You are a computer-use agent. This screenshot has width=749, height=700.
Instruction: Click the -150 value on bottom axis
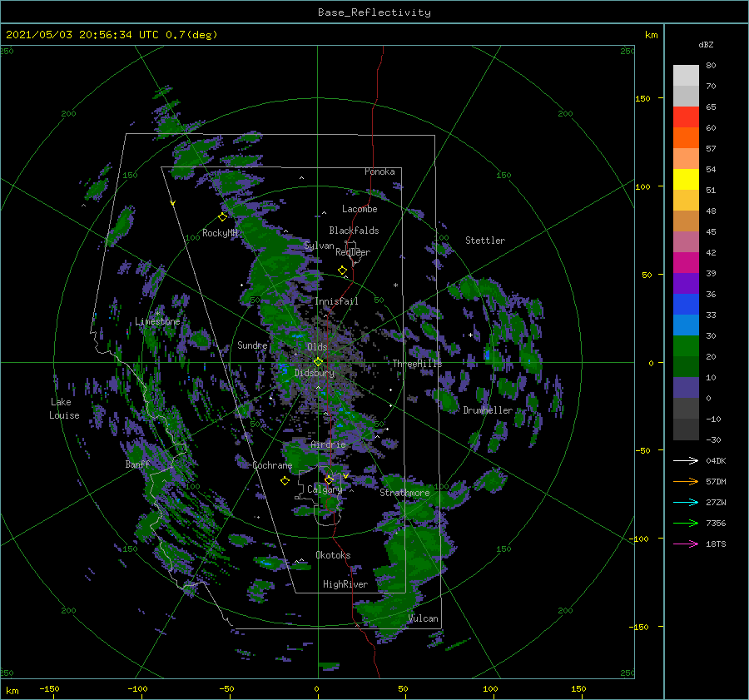(49, 688)
